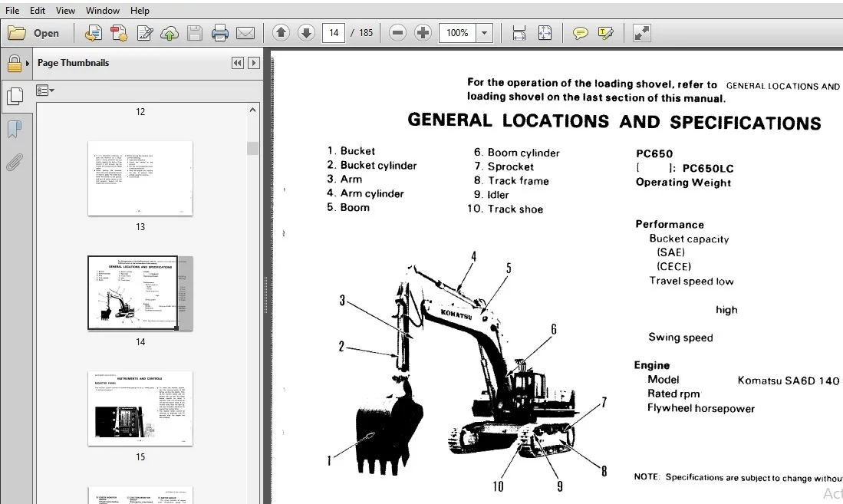Click the text '4. Arm cylinder'
The width and height of the screenshot is (843, 504).
(365, 193)
